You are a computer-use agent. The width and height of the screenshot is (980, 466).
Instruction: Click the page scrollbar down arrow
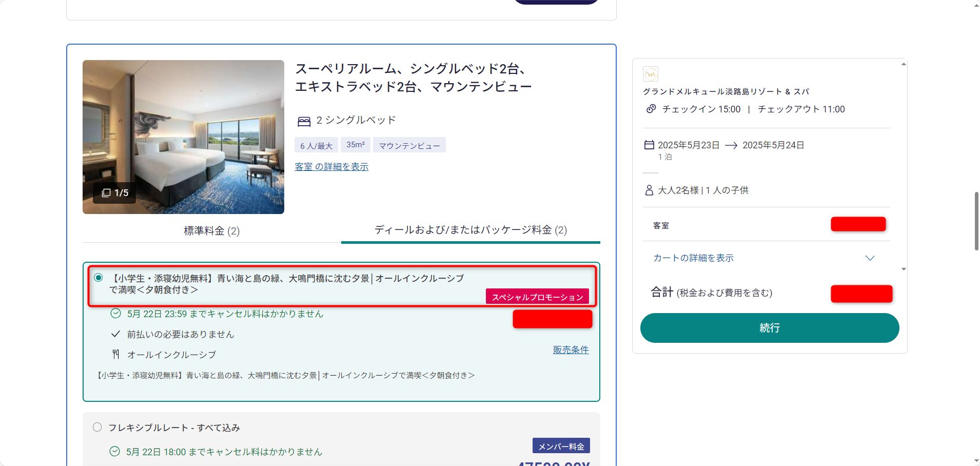coord(976,461)
